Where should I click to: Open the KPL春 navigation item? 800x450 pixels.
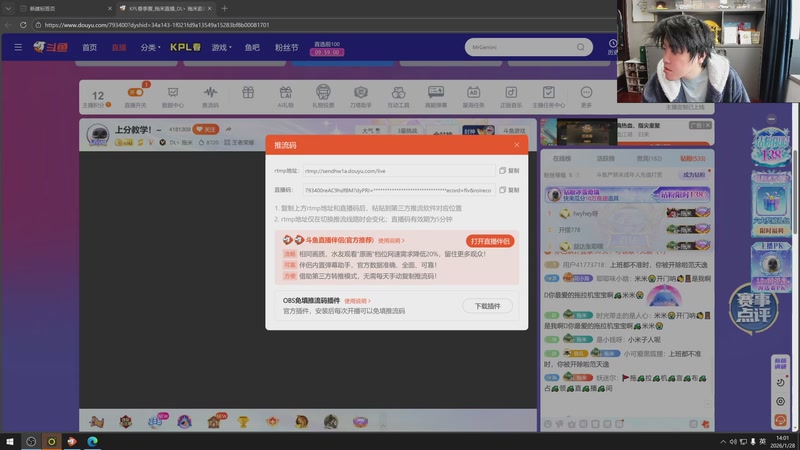pos(185,47)
